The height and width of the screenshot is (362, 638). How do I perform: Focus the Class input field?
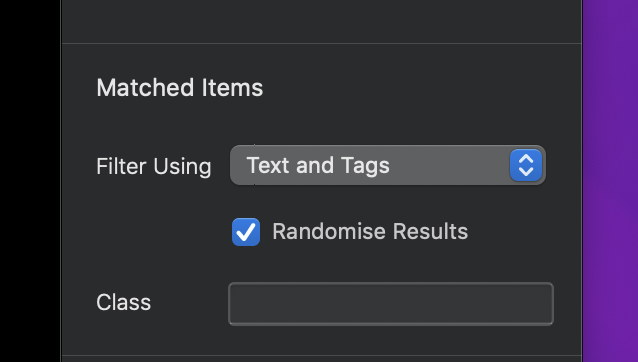[391, 304]
